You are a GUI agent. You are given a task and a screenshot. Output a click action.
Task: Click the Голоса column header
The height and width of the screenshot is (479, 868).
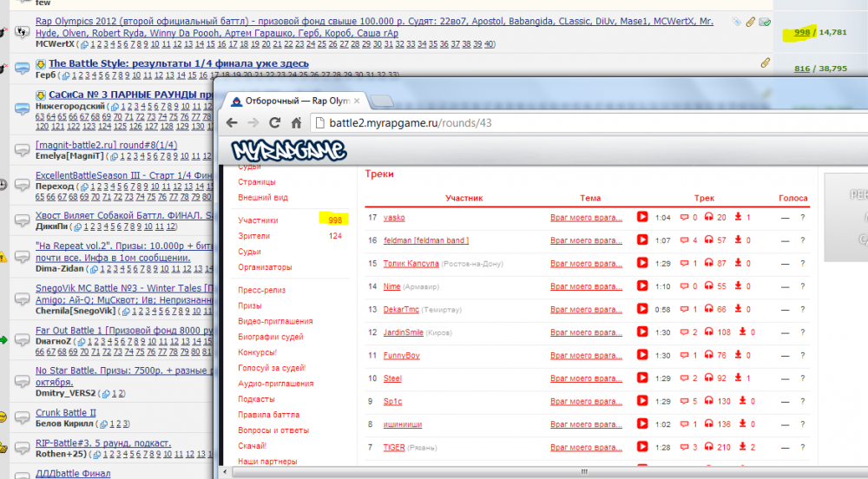(x=792, y=198)
